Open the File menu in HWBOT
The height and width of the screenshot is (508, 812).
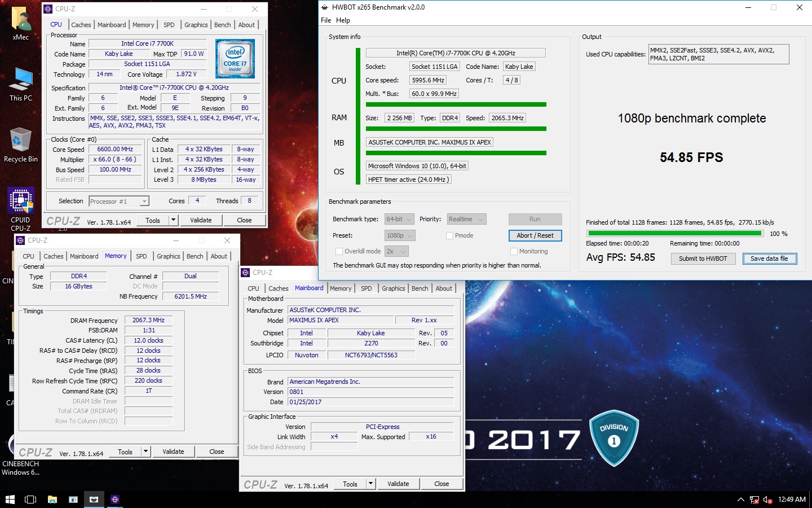click(326, 20)
